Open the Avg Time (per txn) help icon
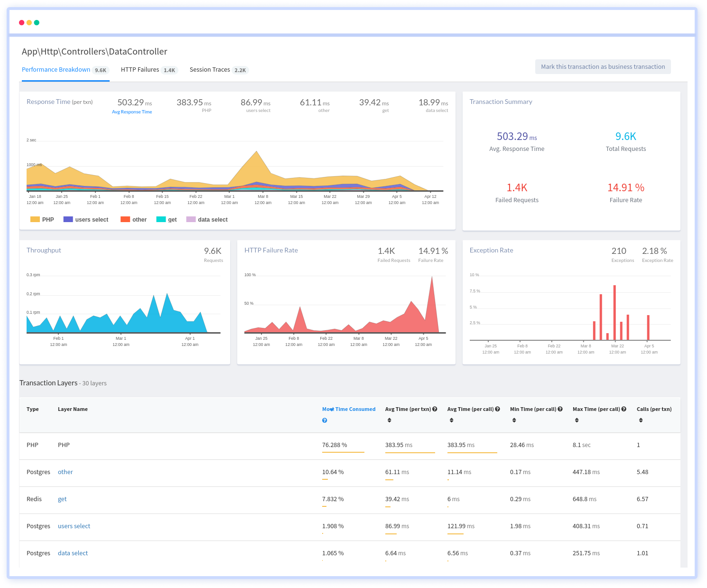 point(436,409)
